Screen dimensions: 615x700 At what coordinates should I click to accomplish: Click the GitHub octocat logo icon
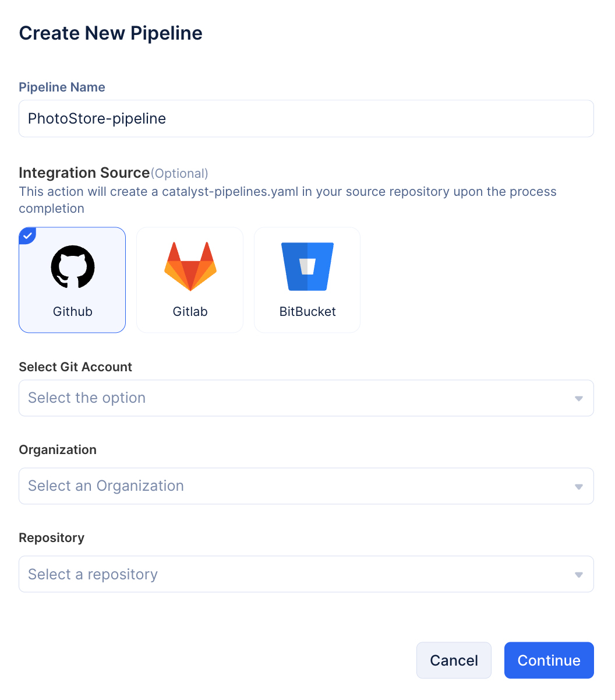[73, 267]
